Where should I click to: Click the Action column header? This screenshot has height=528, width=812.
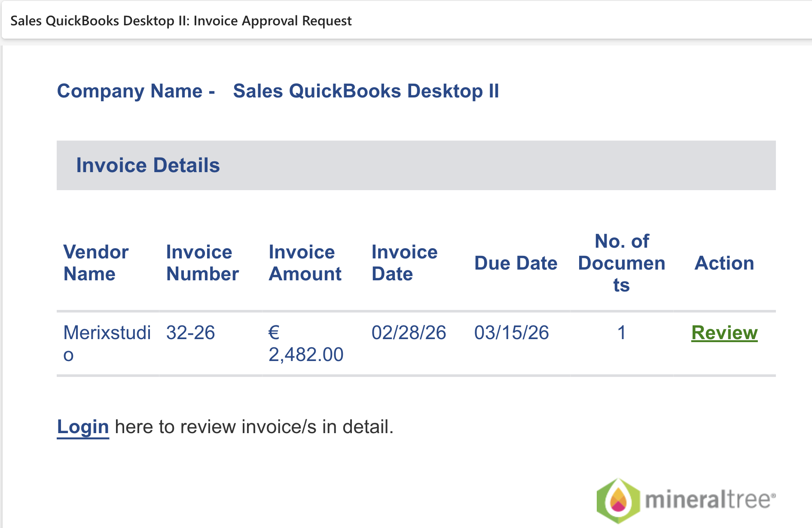[724, 263]
